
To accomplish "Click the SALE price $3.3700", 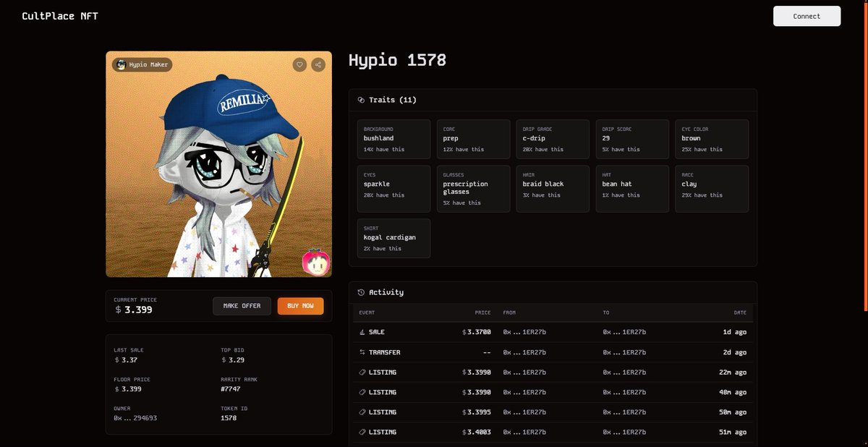I will click(x=477, y=332).
